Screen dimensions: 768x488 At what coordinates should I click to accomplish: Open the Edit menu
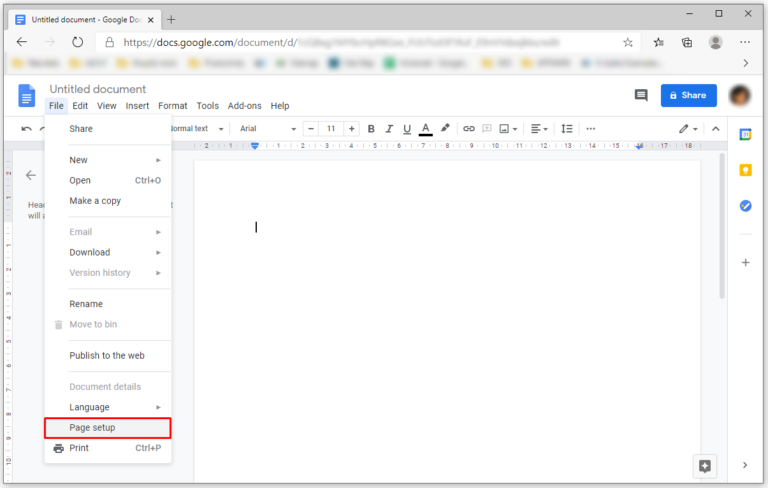click(80, 106)
